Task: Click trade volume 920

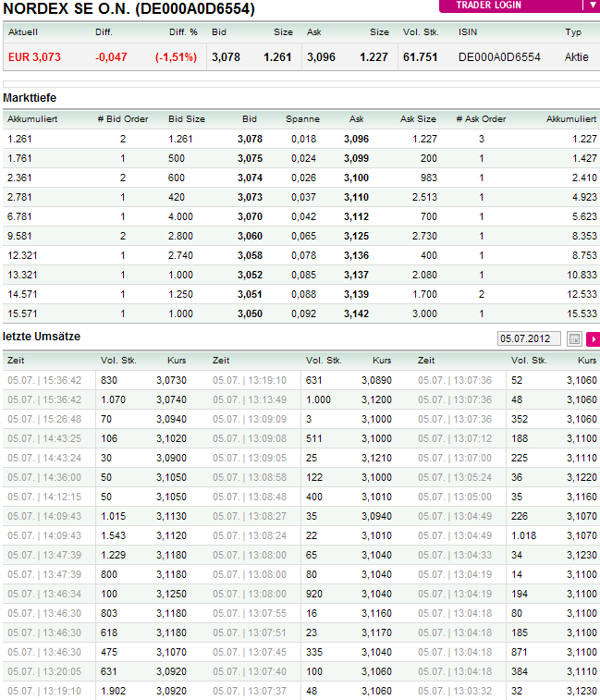Action: coord(314,595)
